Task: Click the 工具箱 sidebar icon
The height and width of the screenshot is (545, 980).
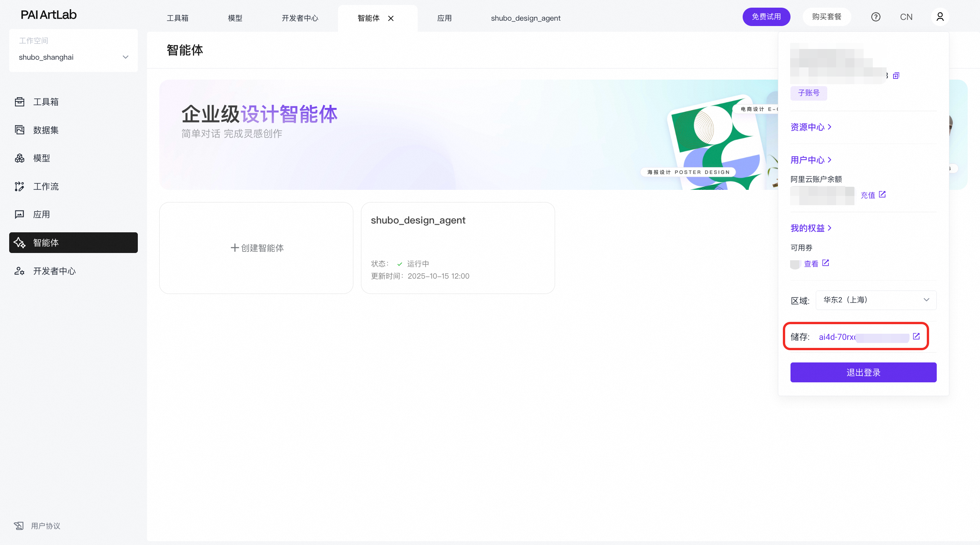Action: tap(20, 102)
